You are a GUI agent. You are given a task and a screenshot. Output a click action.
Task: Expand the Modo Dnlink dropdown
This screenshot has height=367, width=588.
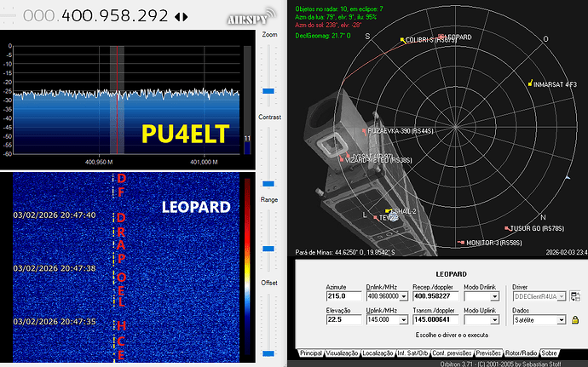tap(493, 297)
